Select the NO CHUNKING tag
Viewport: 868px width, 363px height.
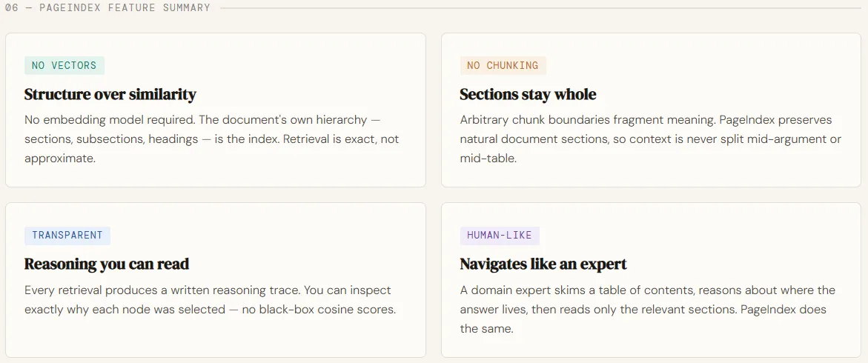point(503,65)
